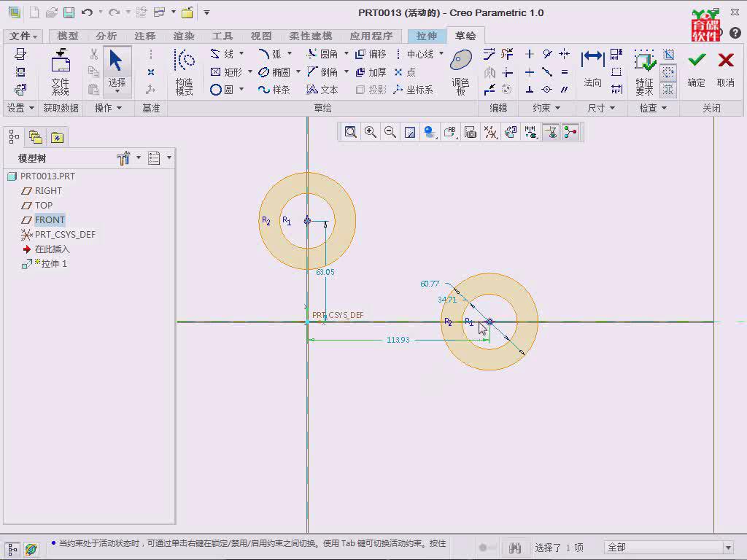Viewport: 747px width, 560px height.
Task: Switch to the 分析 tab
Action: click(x=107, y=36)
